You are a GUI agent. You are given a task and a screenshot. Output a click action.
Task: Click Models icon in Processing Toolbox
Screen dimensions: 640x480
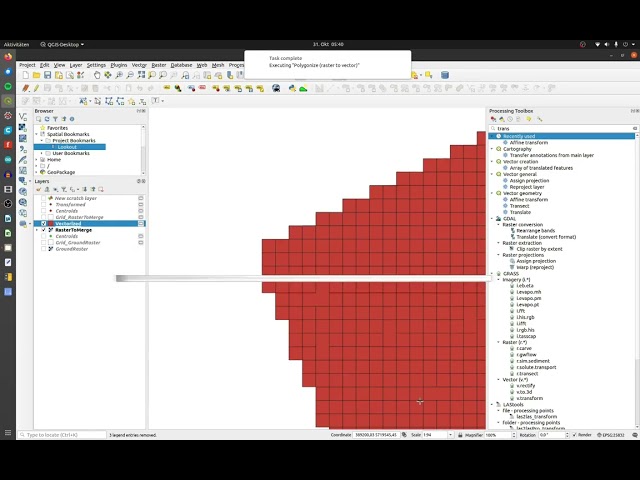click(x=493, y=119)
